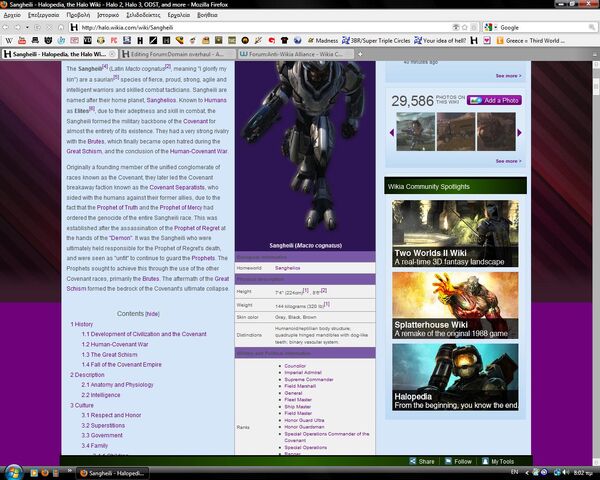Open 3BR/Super Triple Circles bookmark
The width and height of the screenshot is (600, 480).
click(376, 40)
